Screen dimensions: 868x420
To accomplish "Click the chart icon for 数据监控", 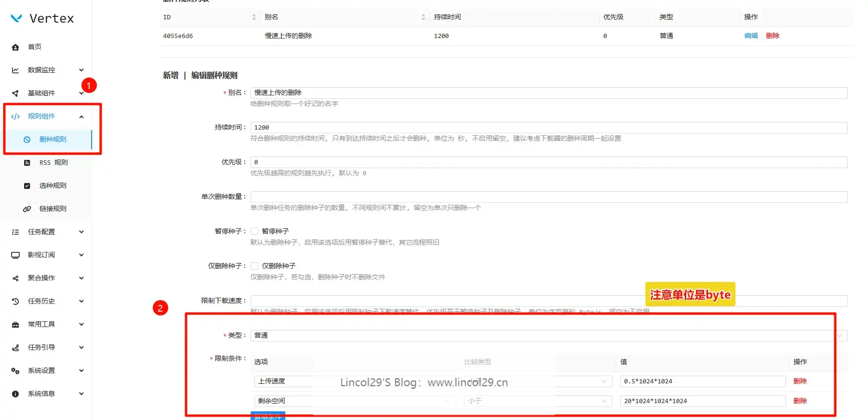I will coord(15,70).
